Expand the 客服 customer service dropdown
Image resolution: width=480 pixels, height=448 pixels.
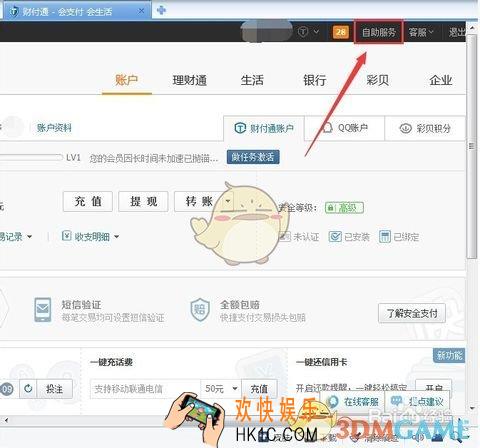coord(421,32)
